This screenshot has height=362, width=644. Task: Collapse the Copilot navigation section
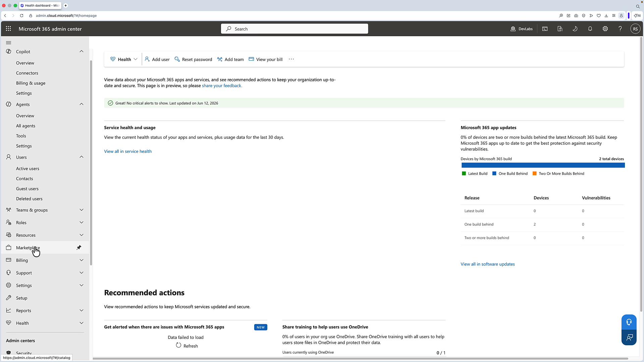pyautogui.click(x=82, y=51)
